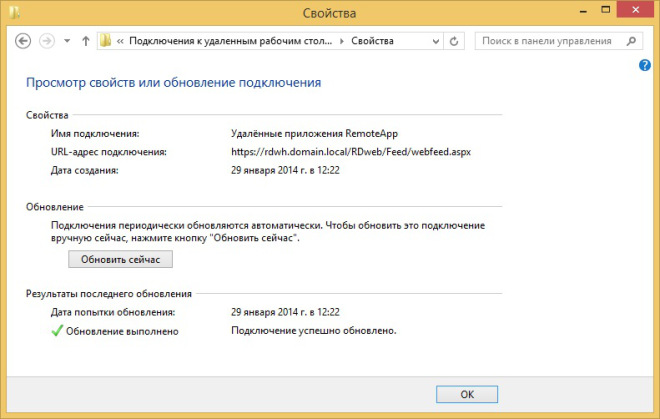Screen dimensions: 660x419
Task: Confirm with the OK button
Action: pos(467,394)
